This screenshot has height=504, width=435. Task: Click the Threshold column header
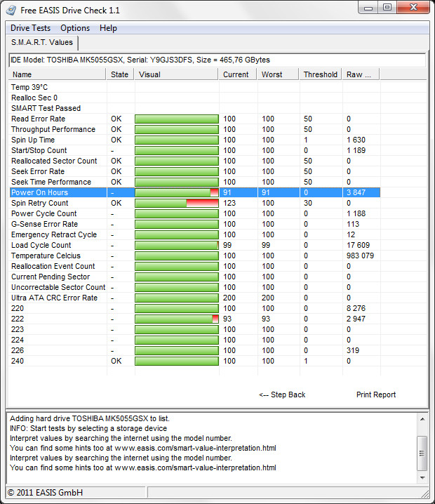coord(321,74)
